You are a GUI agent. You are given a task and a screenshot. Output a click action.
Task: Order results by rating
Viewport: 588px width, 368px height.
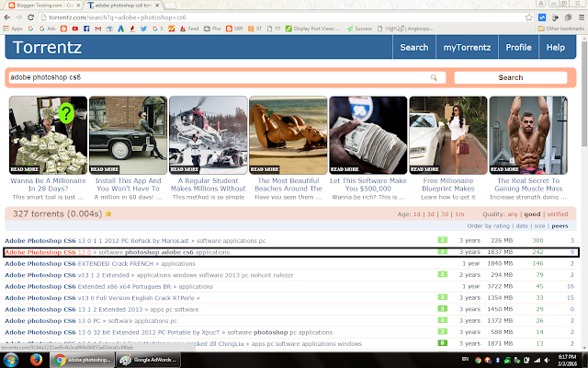point(502,226)
